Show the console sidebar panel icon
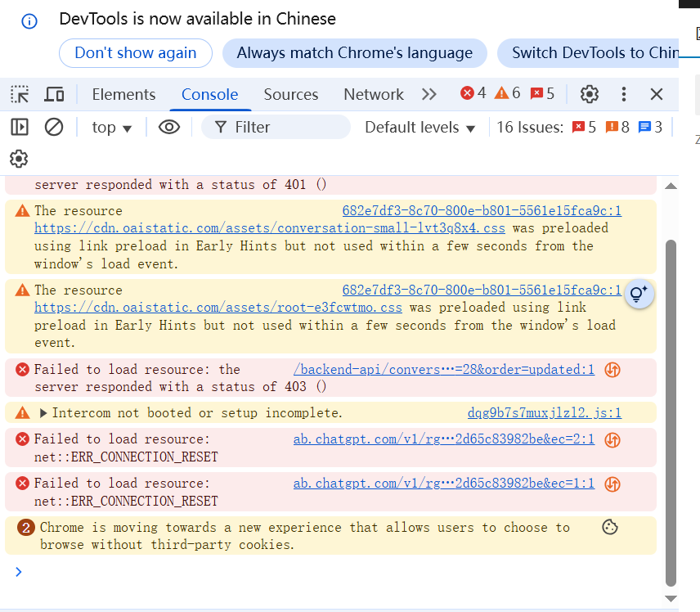The width and height of the screenshot is (700, 612). (20, 127)
